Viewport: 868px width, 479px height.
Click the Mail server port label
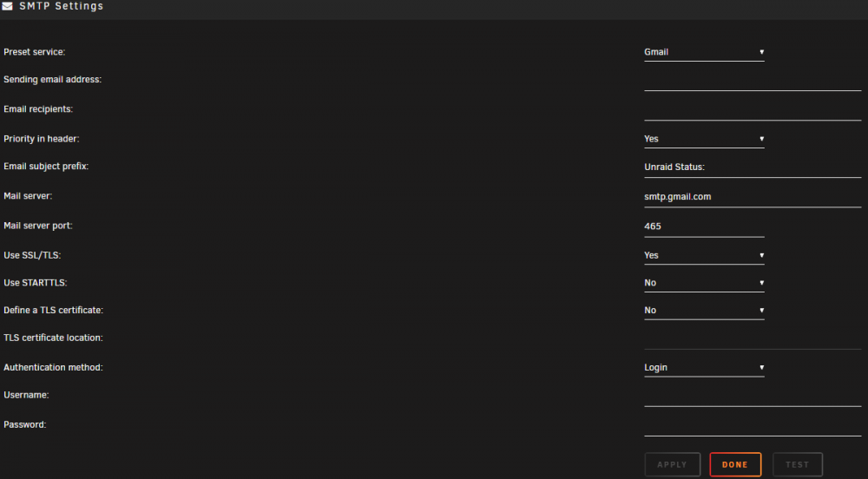click(x=38, y=226)
